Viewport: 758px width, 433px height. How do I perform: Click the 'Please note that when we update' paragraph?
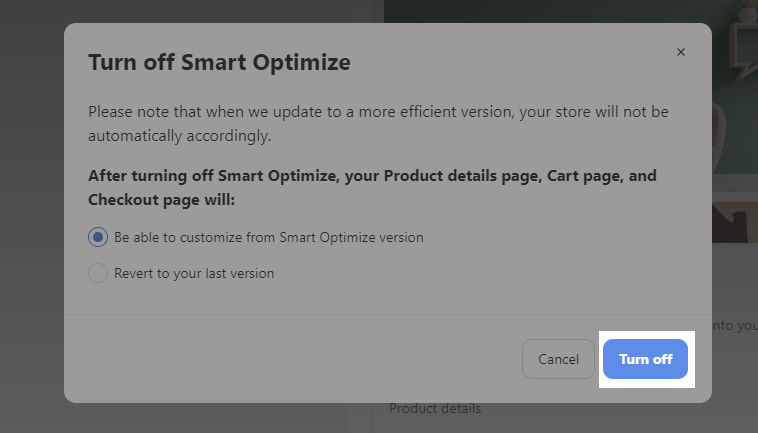click(x=378, y=124)
